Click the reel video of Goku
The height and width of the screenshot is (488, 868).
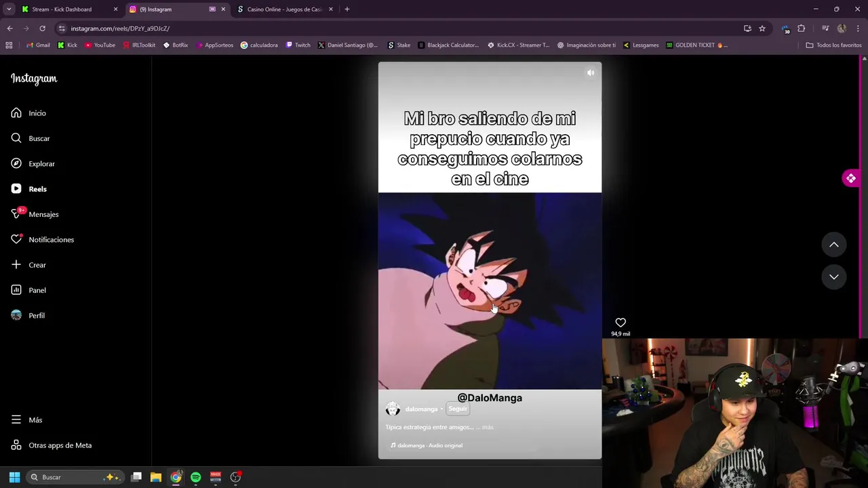(x=490, y=291)
